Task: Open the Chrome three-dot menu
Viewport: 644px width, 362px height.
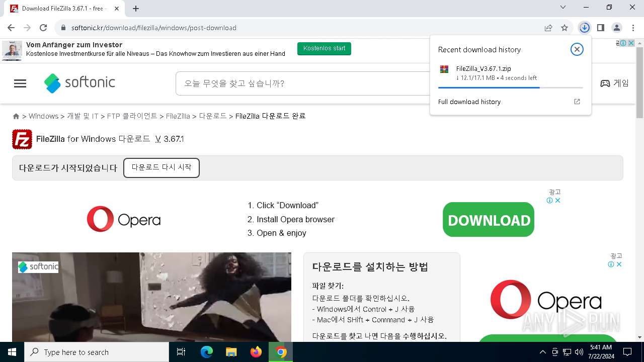Action: 632,28
